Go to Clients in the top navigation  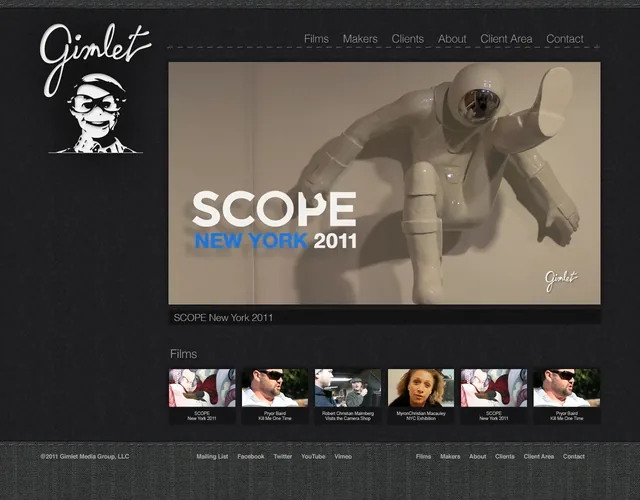tap(408, 39)
